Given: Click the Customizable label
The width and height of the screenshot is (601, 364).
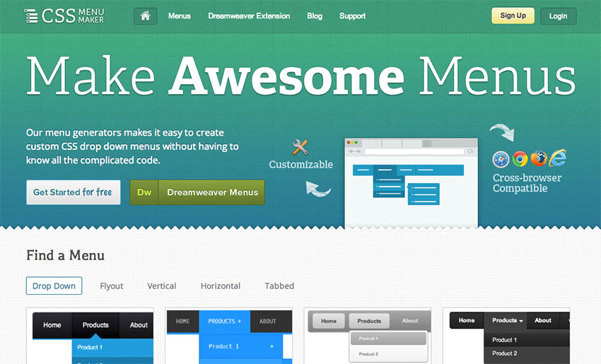Looking at the screenshot, I should 301,165.
